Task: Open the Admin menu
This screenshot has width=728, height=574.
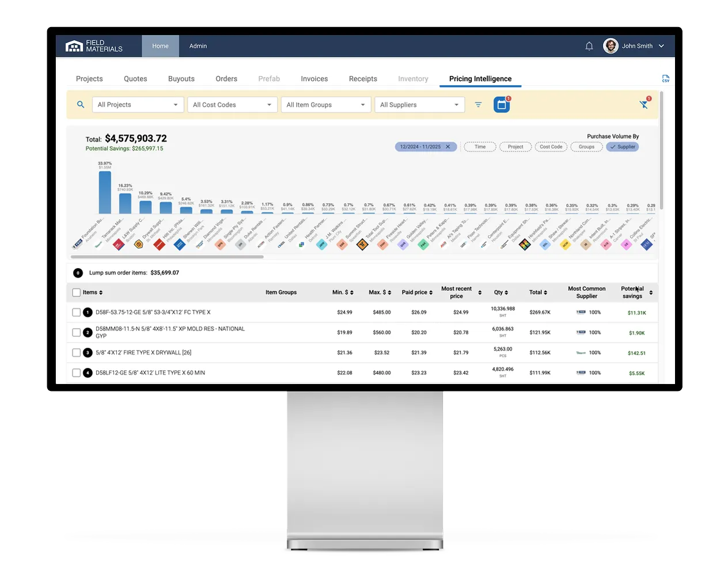Action: (x=198, y=46)
